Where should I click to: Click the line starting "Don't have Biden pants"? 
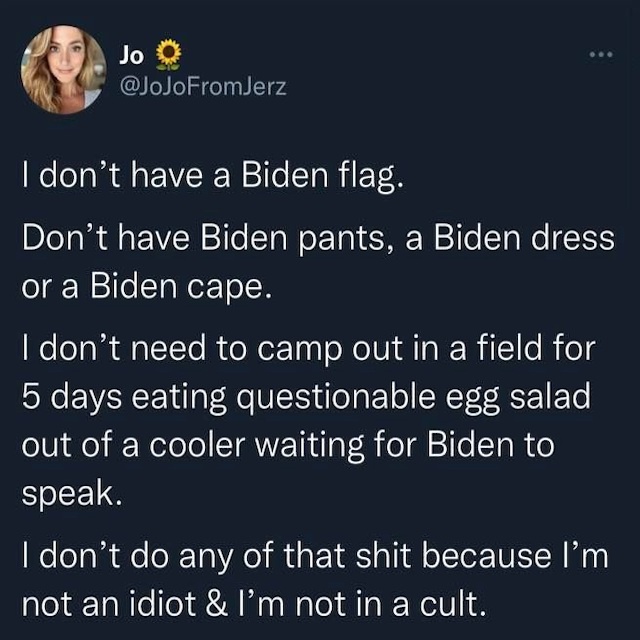point(318,242)
